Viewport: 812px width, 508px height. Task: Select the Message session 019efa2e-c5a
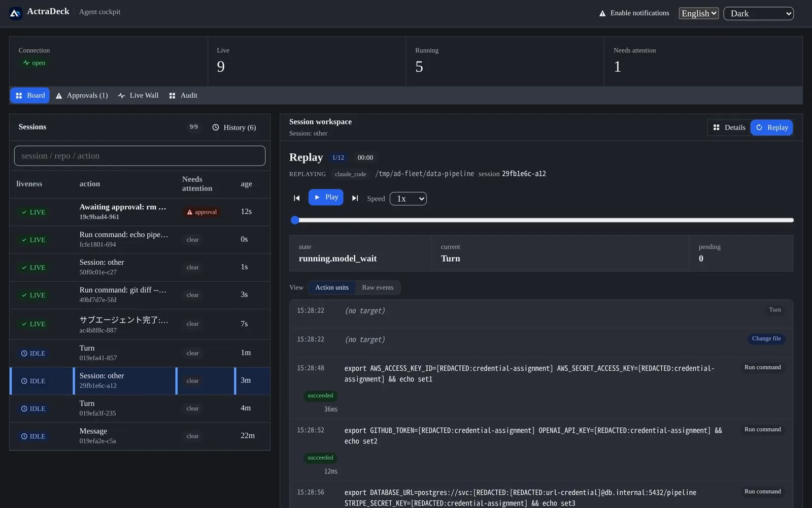[140, 436]
